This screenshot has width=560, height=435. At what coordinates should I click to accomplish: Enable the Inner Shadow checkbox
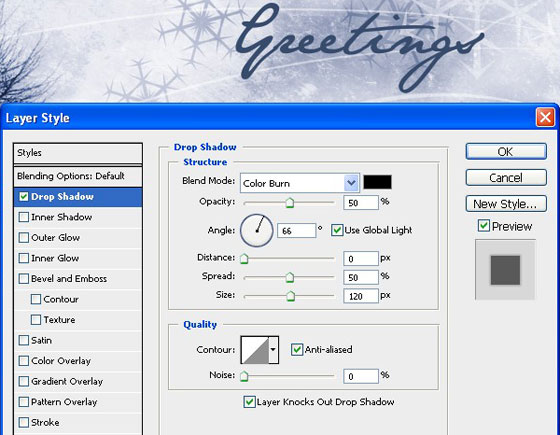(x=24, y=217)
